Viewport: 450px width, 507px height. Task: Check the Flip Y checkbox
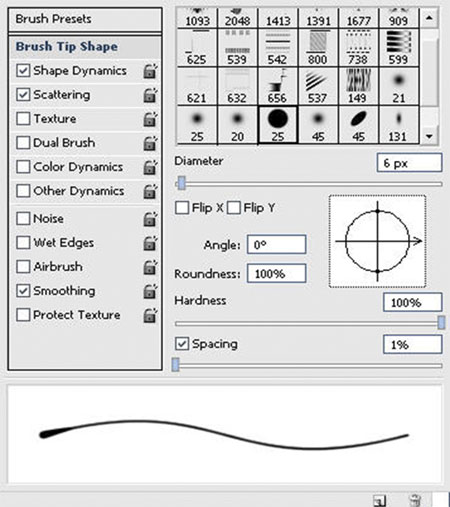[234, 208]
